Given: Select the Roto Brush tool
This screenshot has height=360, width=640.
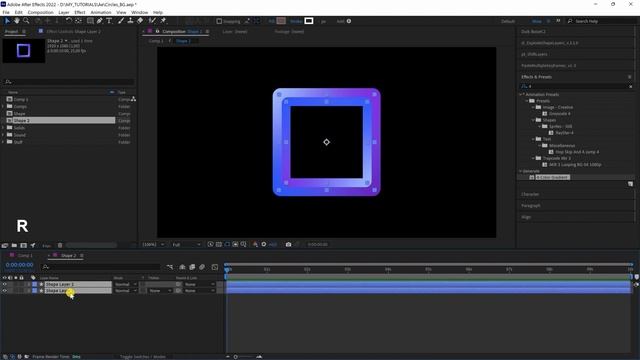Looking at the screenshot, I should 152,21.
